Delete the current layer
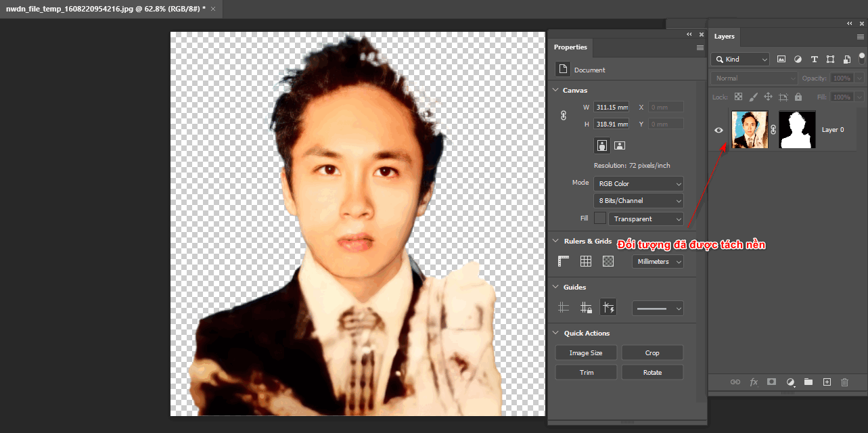 coord(844,382)
